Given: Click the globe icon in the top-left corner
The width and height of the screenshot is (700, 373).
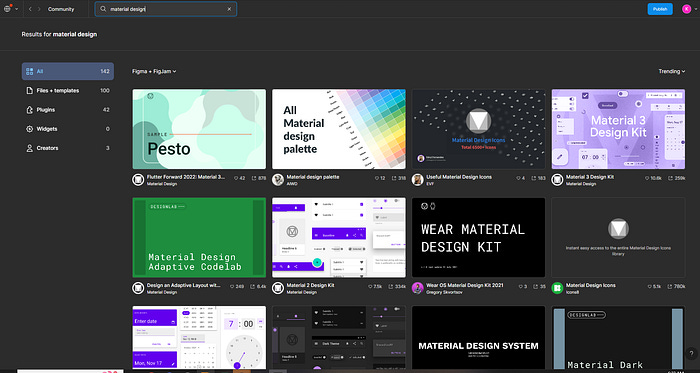Looking at the screenshot, I should [x=7, y=9].
